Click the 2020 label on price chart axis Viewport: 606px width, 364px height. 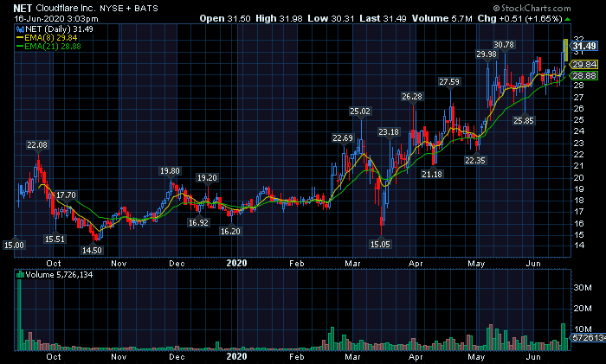[236, 263]
